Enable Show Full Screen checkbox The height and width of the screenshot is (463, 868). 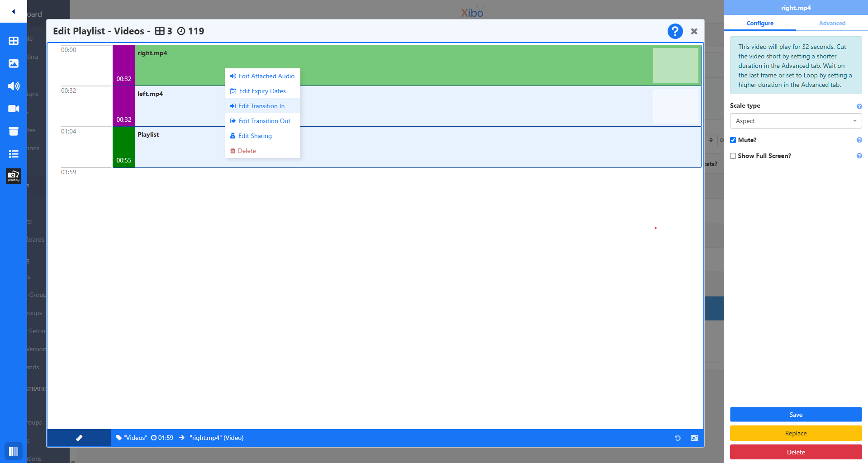tap(733, 156)
